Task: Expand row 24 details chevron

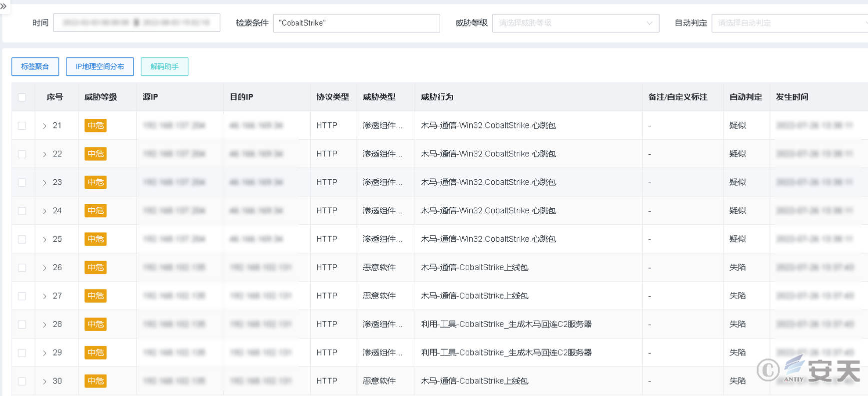Action: (x=44, y=211)
